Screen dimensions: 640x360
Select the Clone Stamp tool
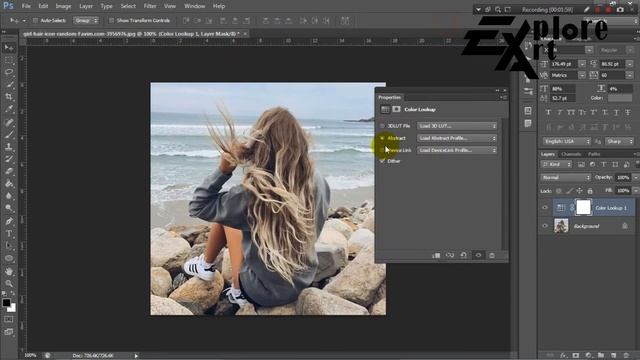tap(9, 147)
